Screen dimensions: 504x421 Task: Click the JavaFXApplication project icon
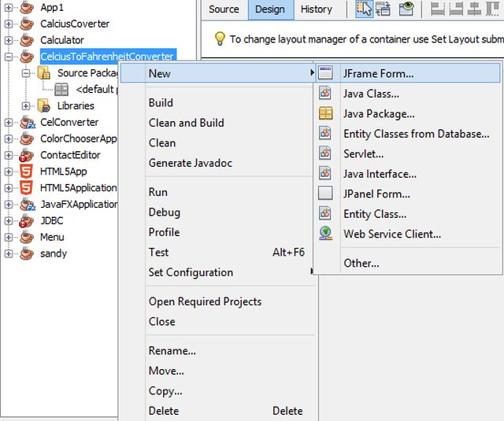click(x=28, y=204)
